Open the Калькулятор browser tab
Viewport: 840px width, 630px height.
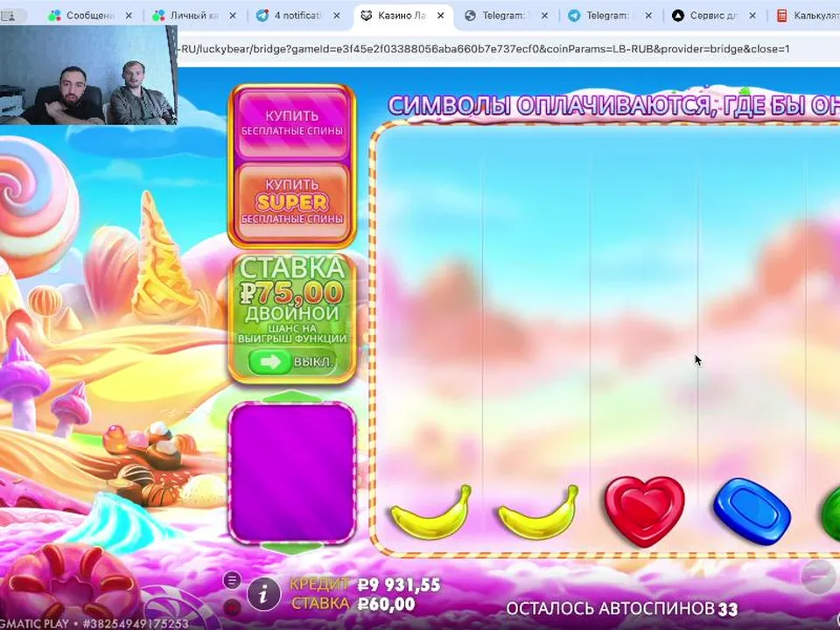click(x=808, y=16)
